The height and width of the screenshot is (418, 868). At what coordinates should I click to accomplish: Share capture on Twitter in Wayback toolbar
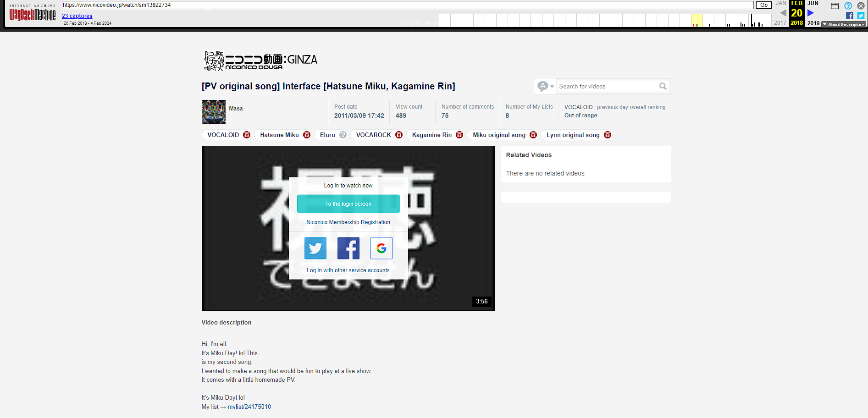[861, 16]
